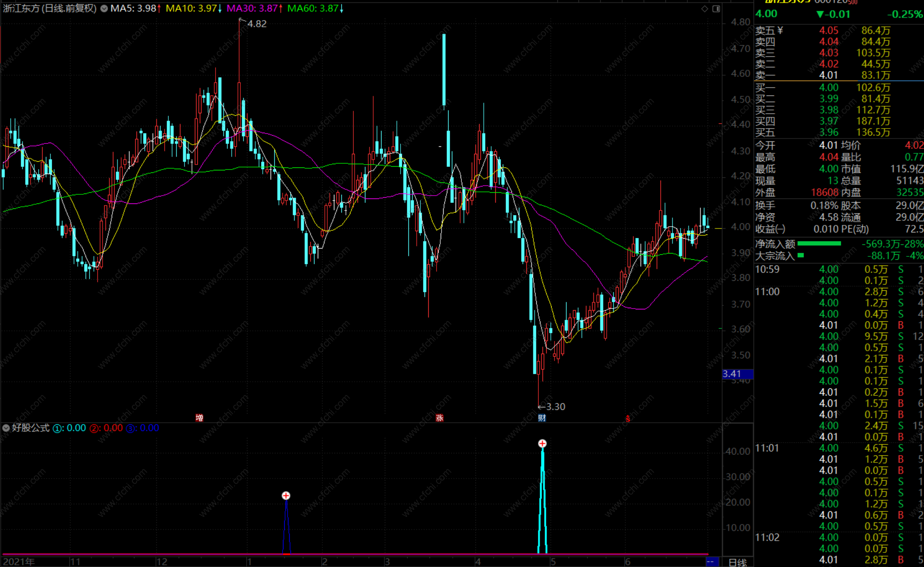Click the green 净流入额 progress bar
This screenshot has width=924, height=567.
click(x=819, y=244)
